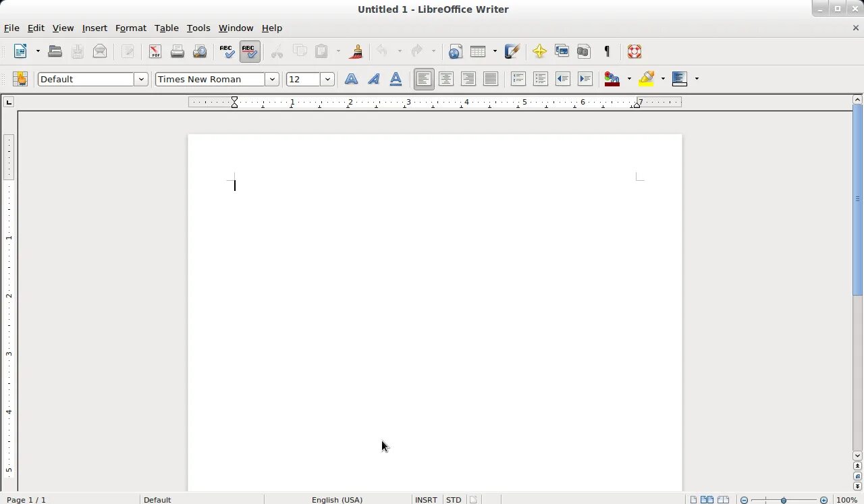Viewport: 864px width, 504px height.
Task: Open Data Sources icon
Action: [x=584, y=51]
